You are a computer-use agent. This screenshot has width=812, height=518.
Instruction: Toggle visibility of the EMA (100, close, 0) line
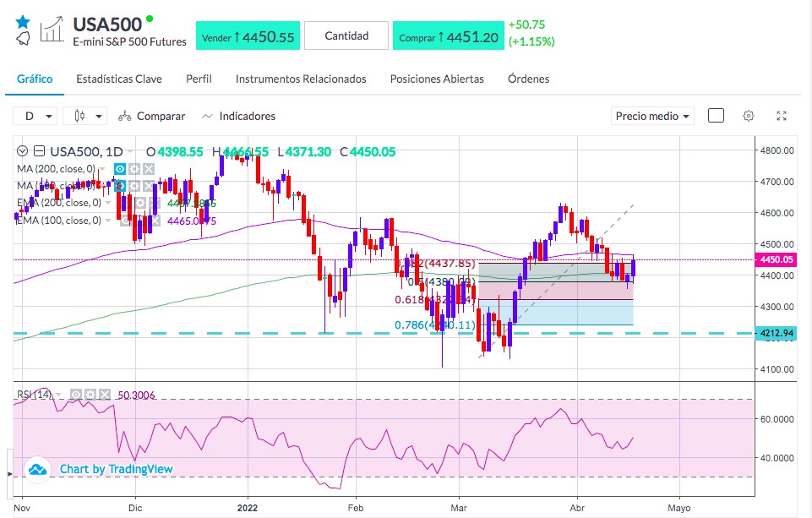[126, 221]
